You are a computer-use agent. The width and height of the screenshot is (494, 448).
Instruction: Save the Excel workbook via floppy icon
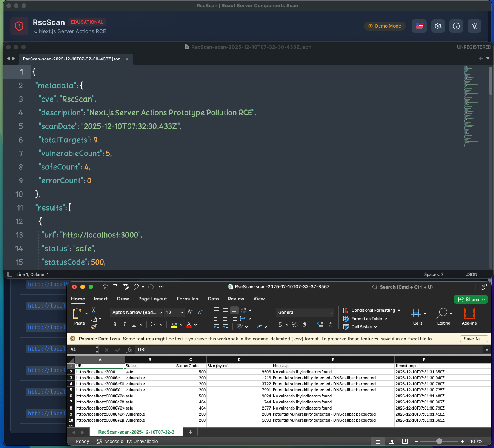[x=115, y=287]
